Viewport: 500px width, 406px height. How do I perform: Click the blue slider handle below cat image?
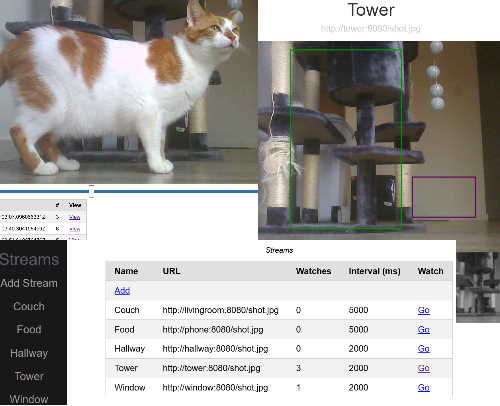92,191
